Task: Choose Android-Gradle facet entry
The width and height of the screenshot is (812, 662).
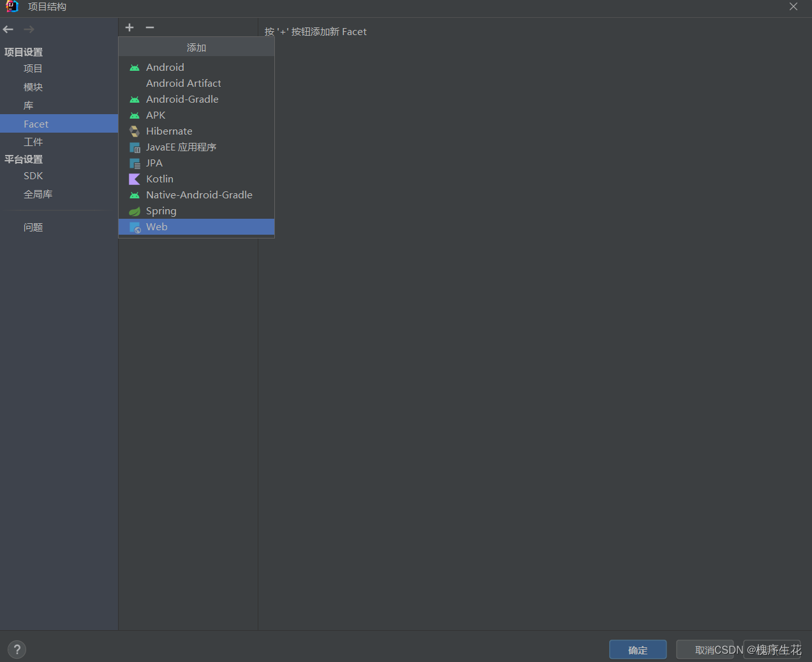Action: point(196,99)
